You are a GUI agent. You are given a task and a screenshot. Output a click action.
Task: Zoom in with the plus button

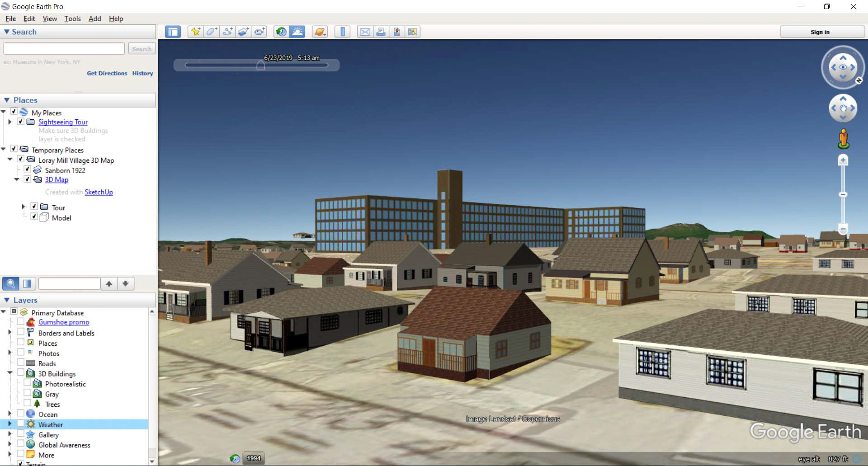[843, 160]
